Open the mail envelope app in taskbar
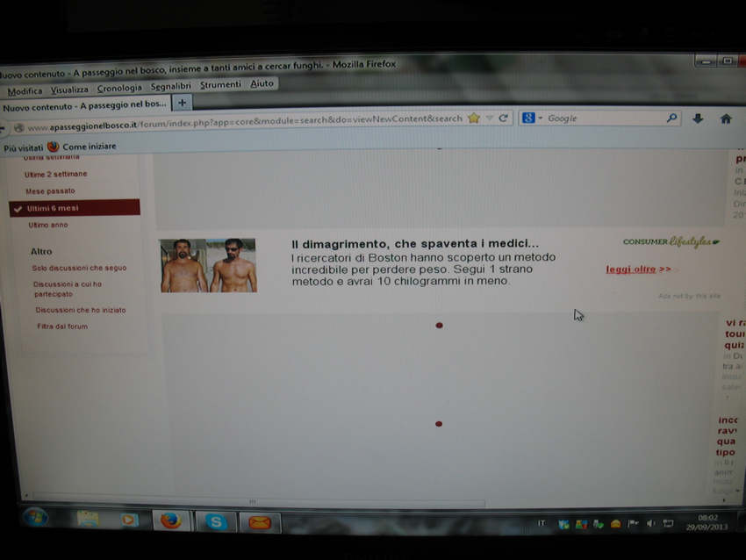The image size is (746, 560). tap(259, 522)
